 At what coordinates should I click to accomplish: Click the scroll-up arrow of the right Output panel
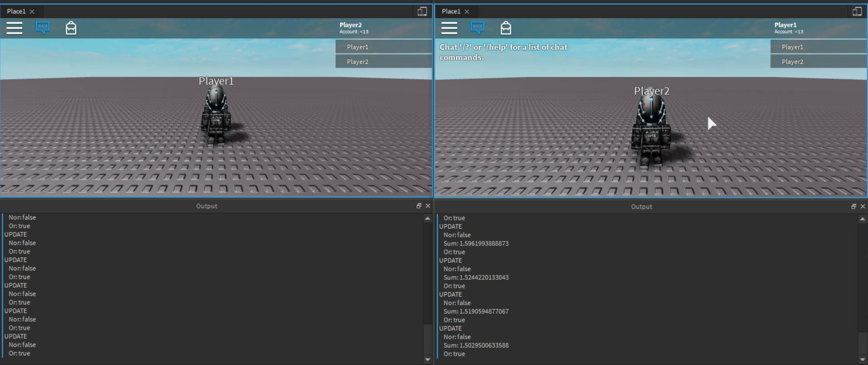coord(863,219)
